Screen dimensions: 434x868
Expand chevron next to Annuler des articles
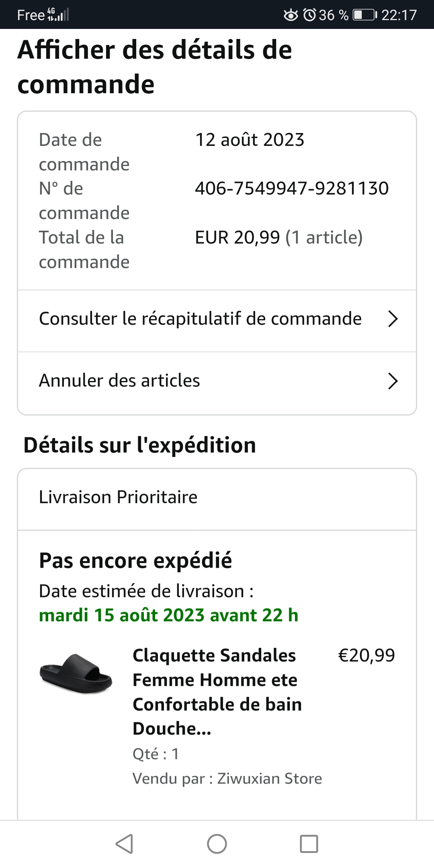coord(393,381)
